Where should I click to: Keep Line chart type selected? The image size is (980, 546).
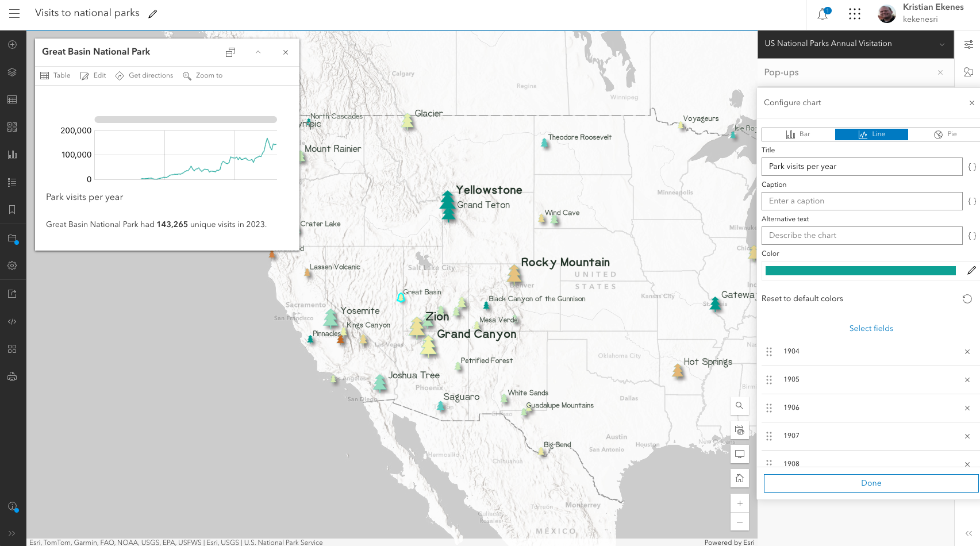871,134
